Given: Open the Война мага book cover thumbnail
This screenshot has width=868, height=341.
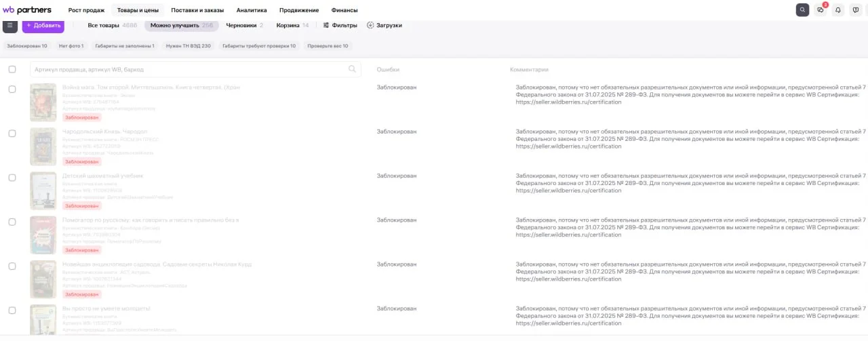Looking at the screenshot, I should point(43,102).
